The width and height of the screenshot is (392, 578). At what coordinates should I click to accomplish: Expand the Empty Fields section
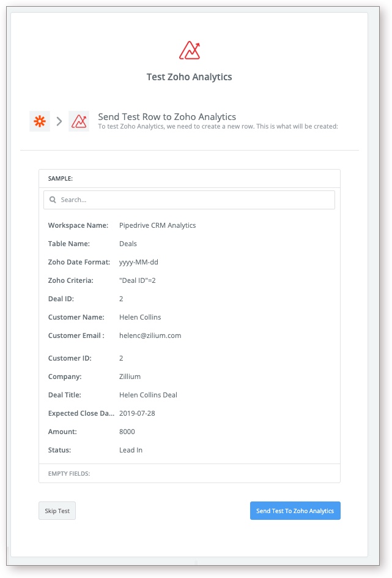click(x=69, y=473)
